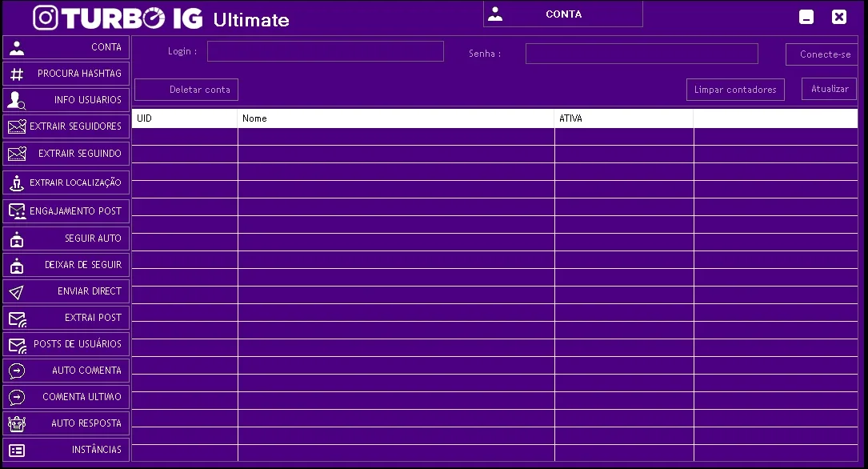Viewport: 868px width, 469px height.
Task: Click the CONTA header label at top
Action: coord(563,14)
